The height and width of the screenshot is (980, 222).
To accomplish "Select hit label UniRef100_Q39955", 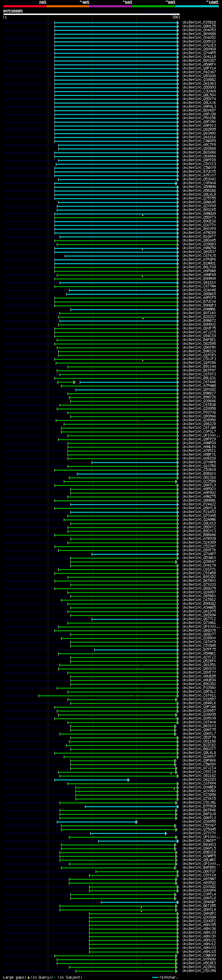I will click(199, 822).
